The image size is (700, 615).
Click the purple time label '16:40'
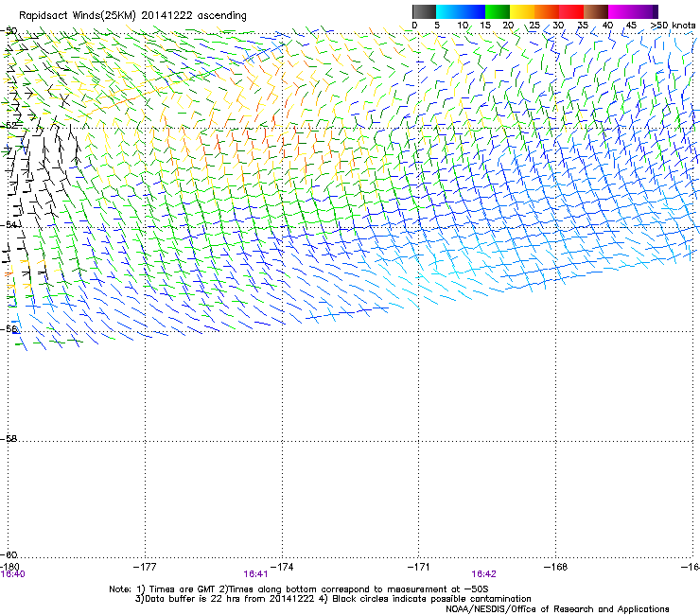click(x=12, y=574)
